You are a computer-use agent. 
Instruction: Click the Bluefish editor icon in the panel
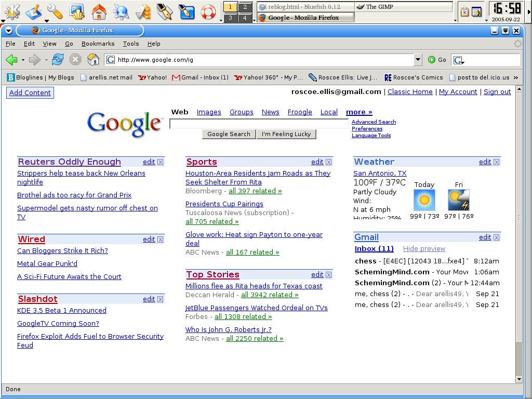click(185, 11)
